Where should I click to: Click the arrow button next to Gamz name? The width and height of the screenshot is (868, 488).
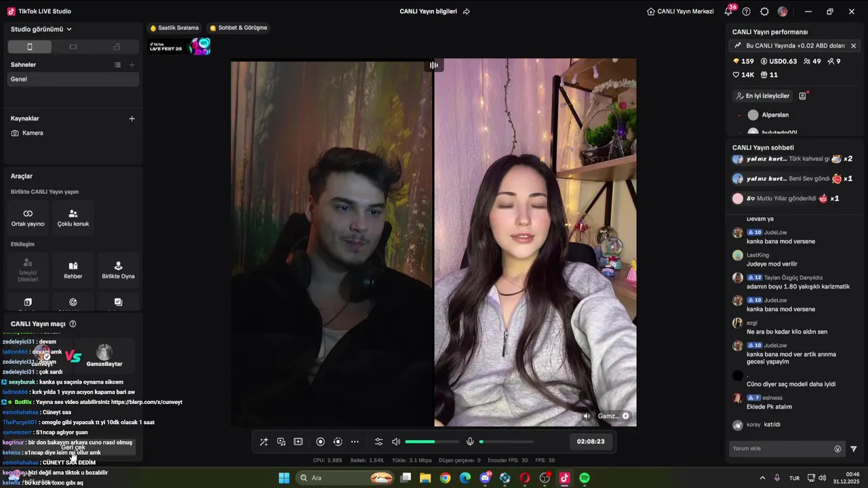point(625,416)
